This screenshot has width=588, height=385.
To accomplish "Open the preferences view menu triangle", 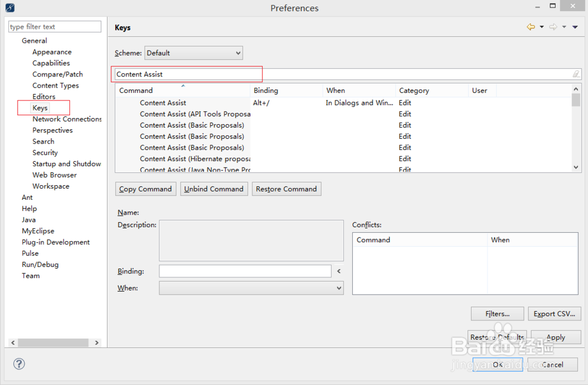I will [x=575, y=27].
